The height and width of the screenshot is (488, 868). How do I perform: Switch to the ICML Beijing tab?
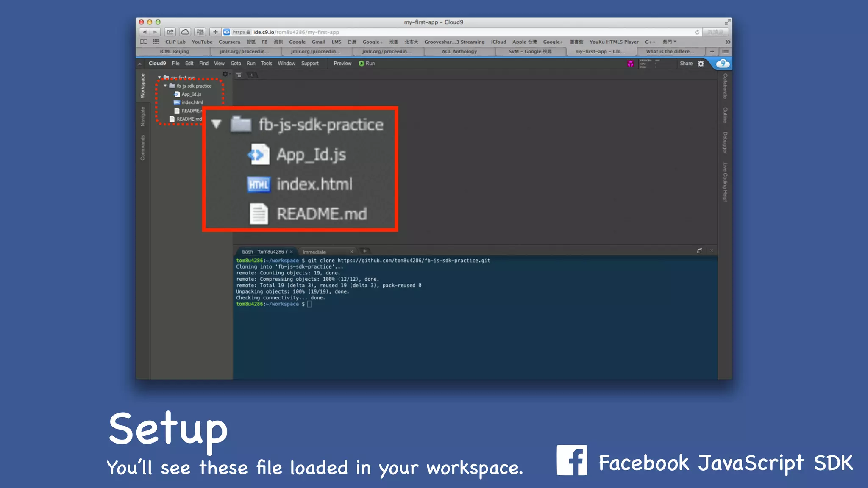click(x=174, y=52)
